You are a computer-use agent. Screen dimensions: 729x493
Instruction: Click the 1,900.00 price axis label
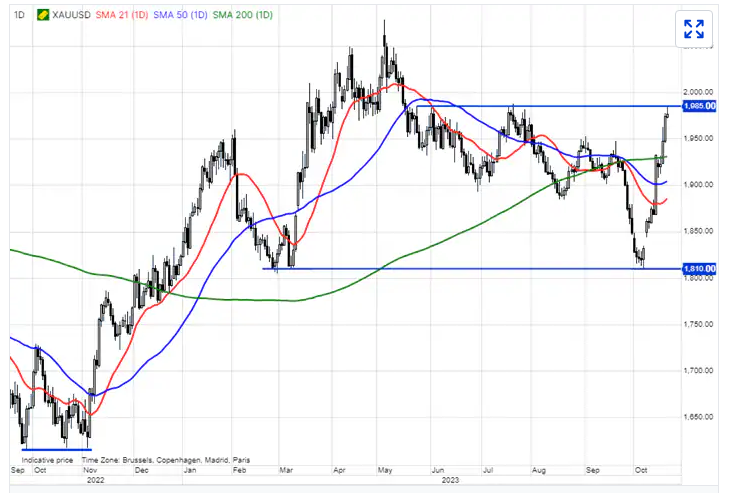point(698,185)
